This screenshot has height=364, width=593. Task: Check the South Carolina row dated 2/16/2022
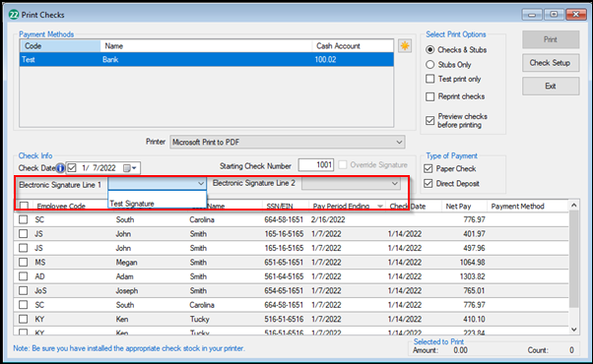point(23,219)
